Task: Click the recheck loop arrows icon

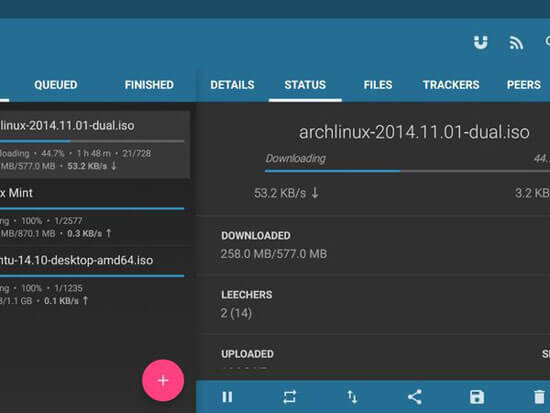Action: point(289,397)
